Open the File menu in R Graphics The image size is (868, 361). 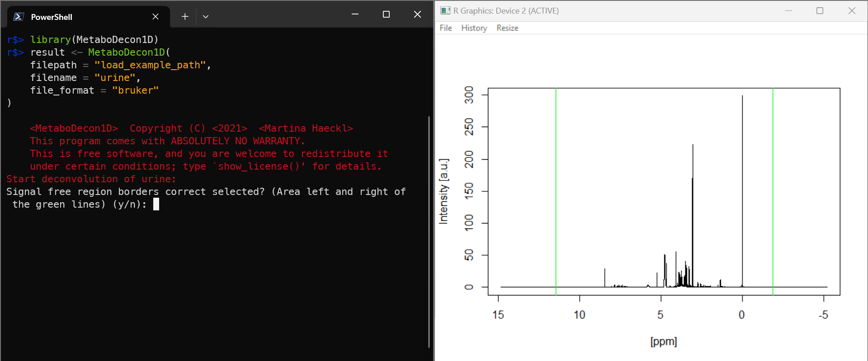tap(446, 28)
